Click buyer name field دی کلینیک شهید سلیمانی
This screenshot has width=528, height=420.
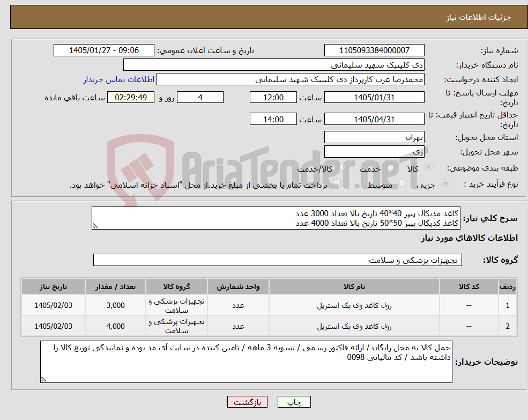(274, 65)
